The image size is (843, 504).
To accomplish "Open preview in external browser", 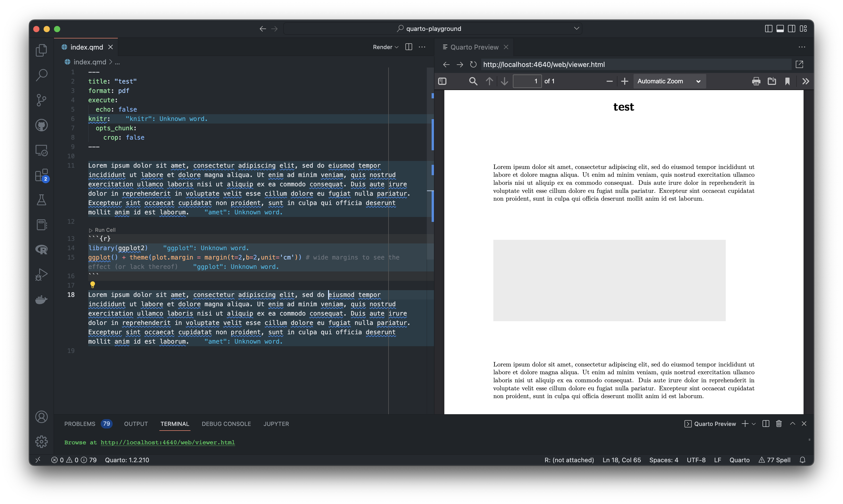I will tap(799, 65).
